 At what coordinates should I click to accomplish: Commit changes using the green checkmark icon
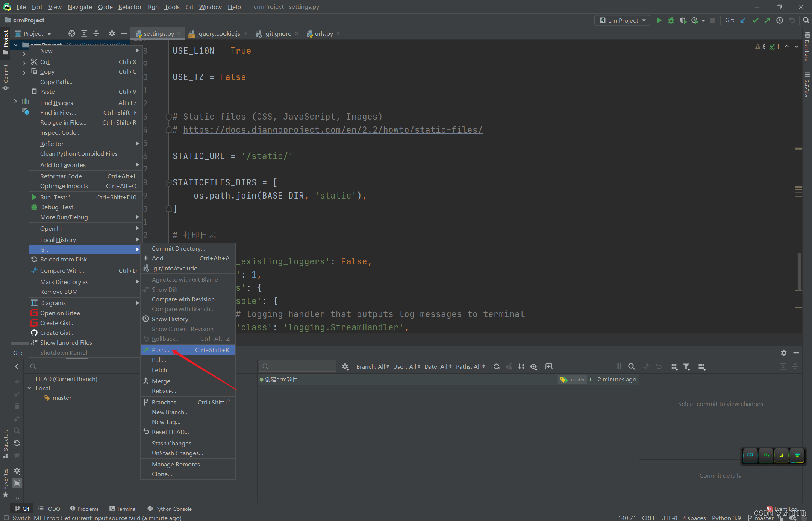(x=755, y=20)
